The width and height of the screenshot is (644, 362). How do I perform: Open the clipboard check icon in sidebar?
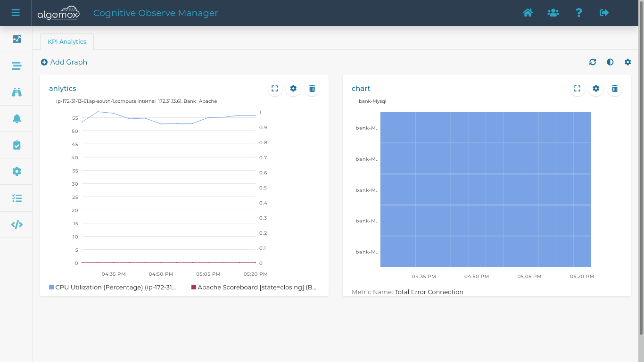17,145
